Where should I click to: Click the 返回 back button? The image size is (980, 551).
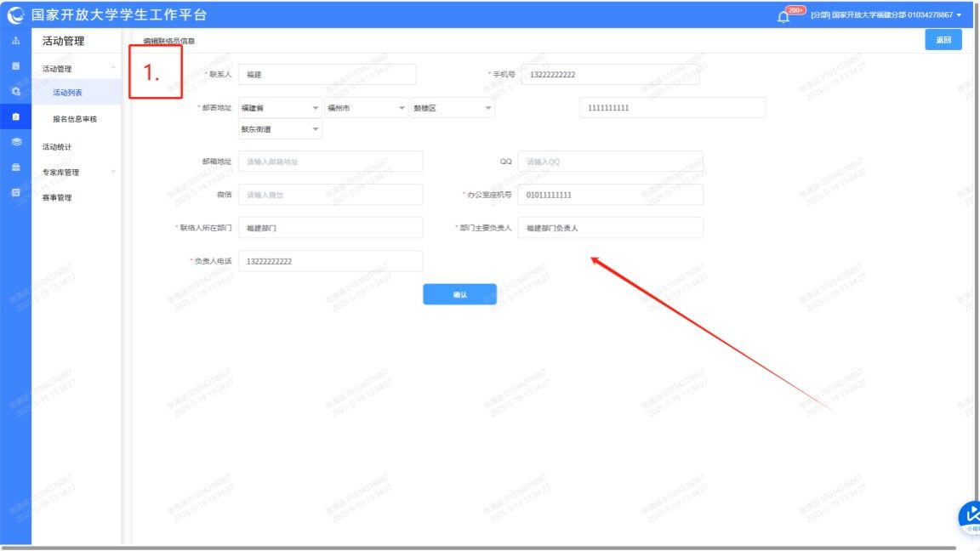(x=943, y=40)
